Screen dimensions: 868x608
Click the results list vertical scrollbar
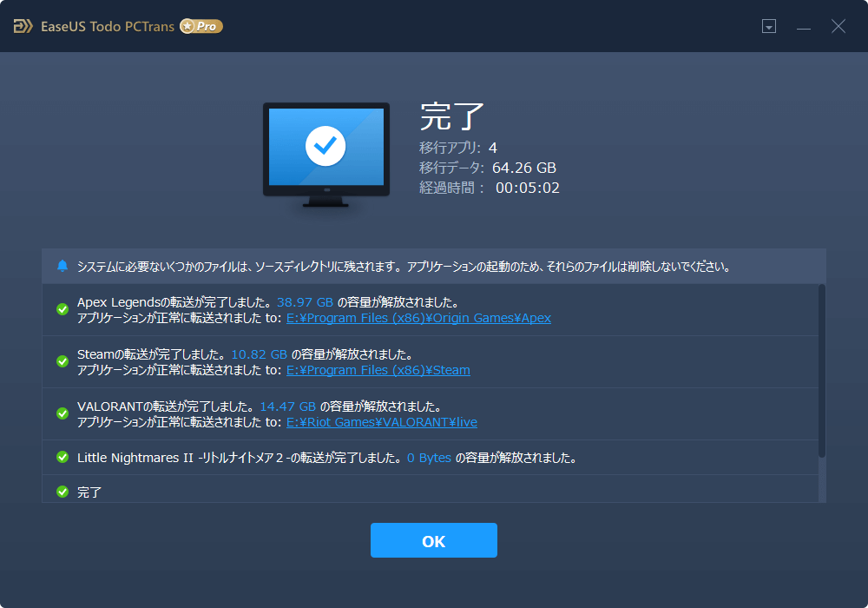(x=822, y=371)
